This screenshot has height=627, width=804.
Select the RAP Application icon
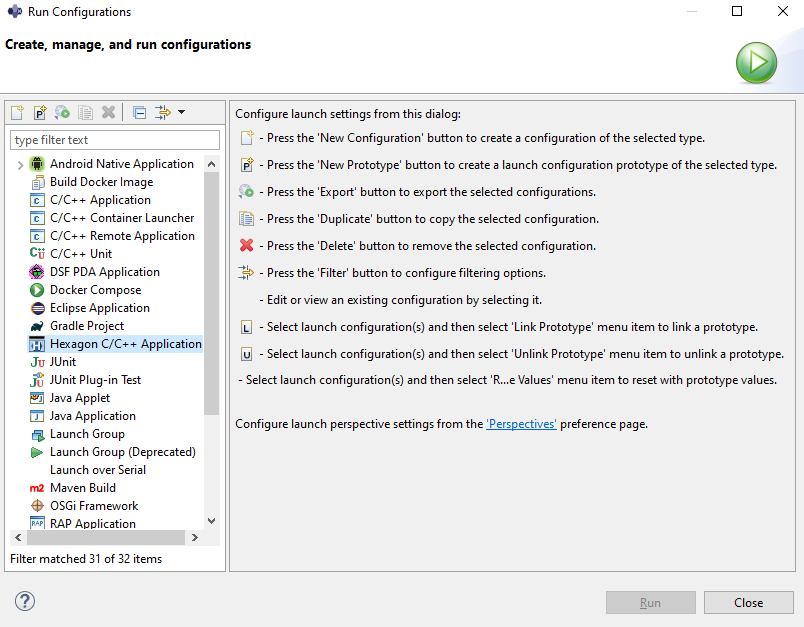coord(37,523)
